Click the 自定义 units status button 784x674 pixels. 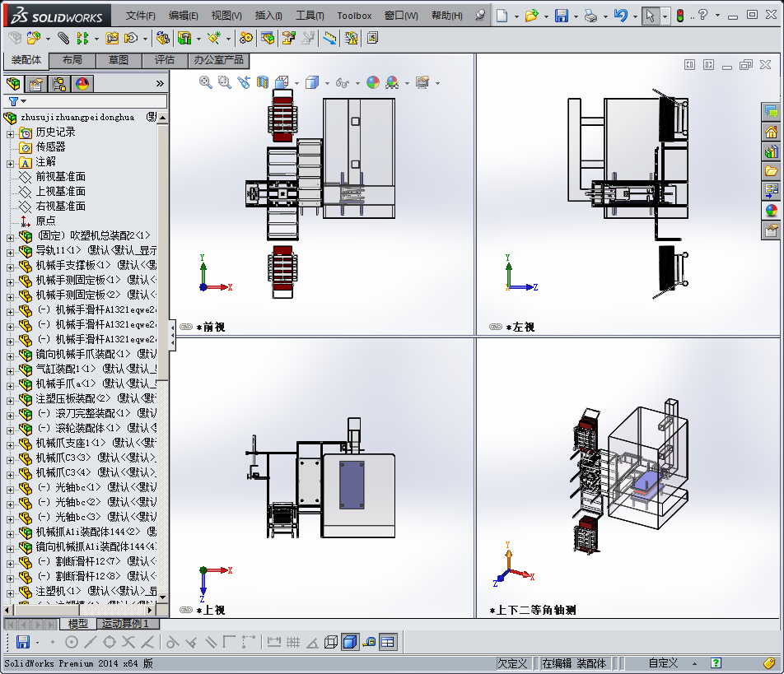click(663, 663)
